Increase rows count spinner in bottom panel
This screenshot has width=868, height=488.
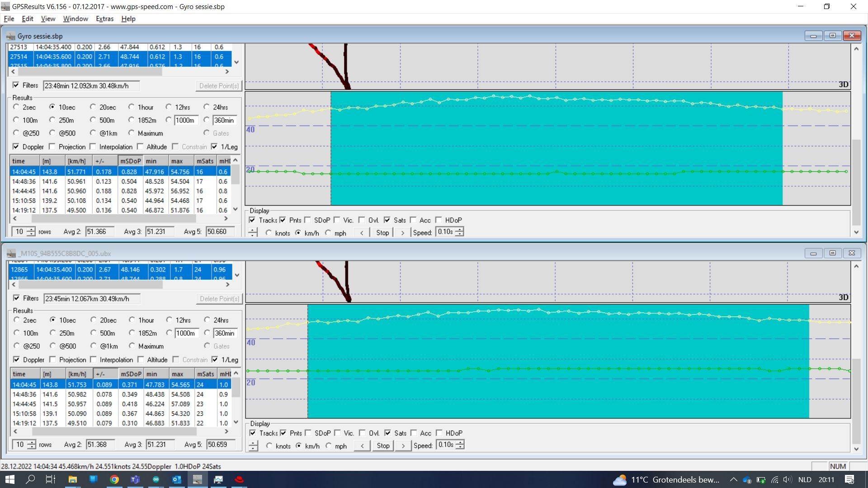click(x=31, y=442)
